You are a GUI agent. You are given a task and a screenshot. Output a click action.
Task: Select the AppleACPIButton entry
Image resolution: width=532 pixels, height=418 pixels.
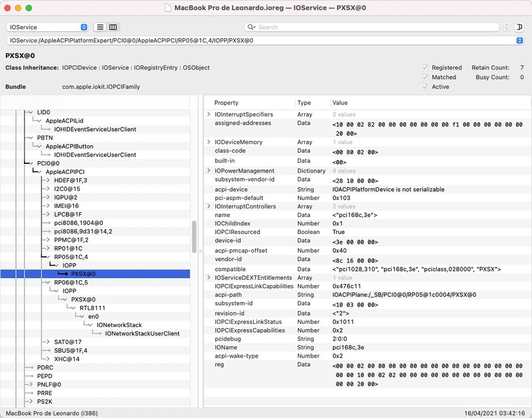(x=70, y=146)
